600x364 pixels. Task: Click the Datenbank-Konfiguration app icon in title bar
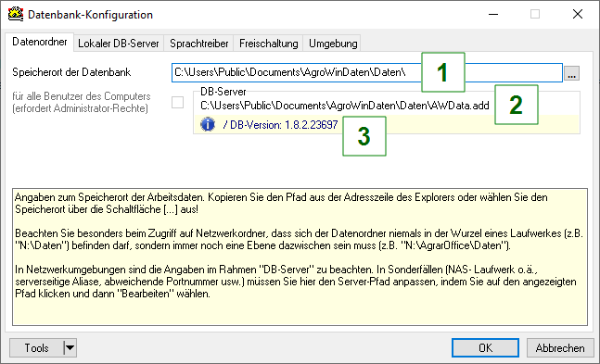(16, 14)
